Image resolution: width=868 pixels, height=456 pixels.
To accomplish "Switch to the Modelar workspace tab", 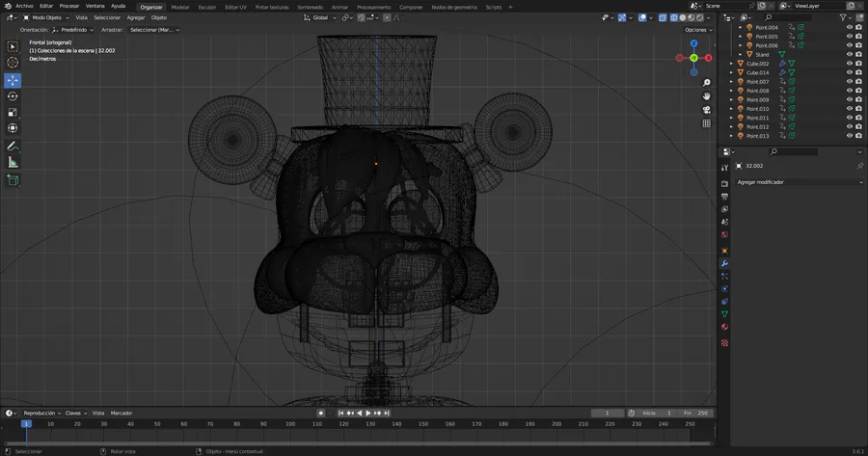I will pos(180,7).
